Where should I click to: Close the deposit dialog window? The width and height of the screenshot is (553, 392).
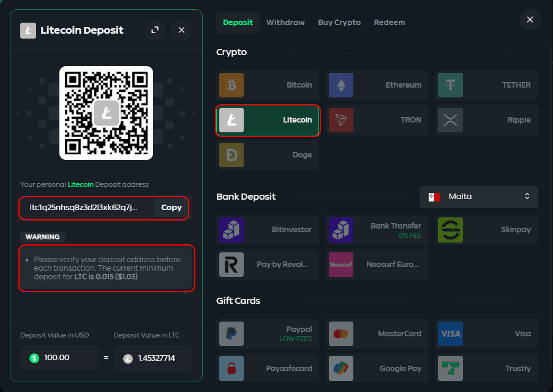[x=530, y=20]
